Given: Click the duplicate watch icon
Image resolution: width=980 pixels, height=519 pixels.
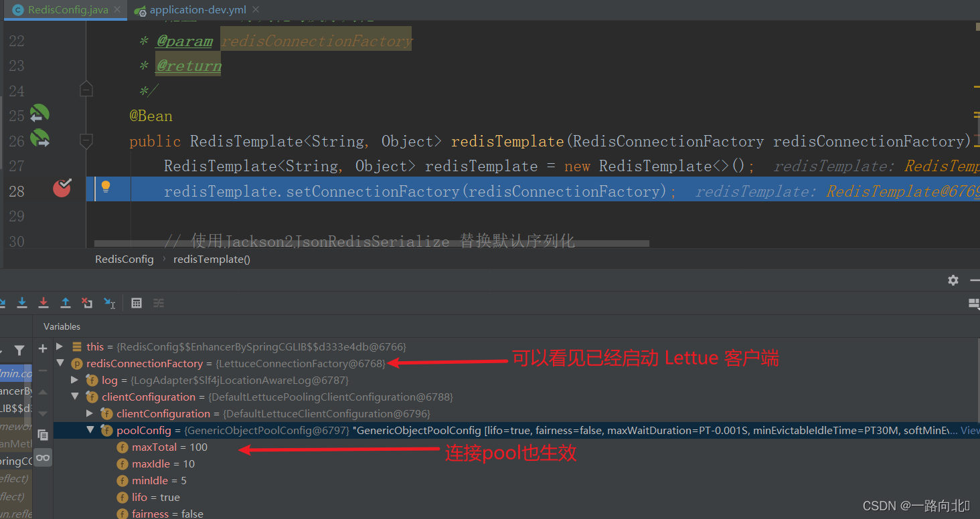Looking at the screenshot, I should pyautogui.click(x=43, y=435).
